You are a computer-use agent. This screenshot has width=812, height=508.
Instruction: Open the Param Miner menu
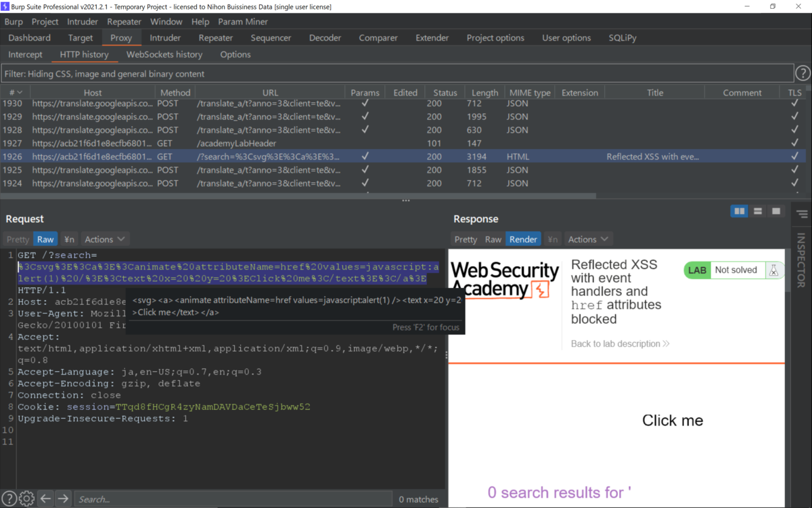click(x=243, y=22)
